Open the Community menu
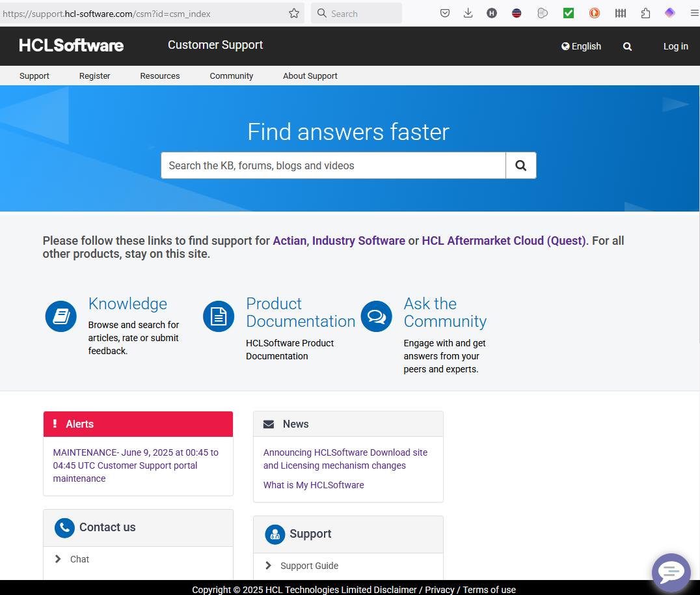 pos(231,76)
